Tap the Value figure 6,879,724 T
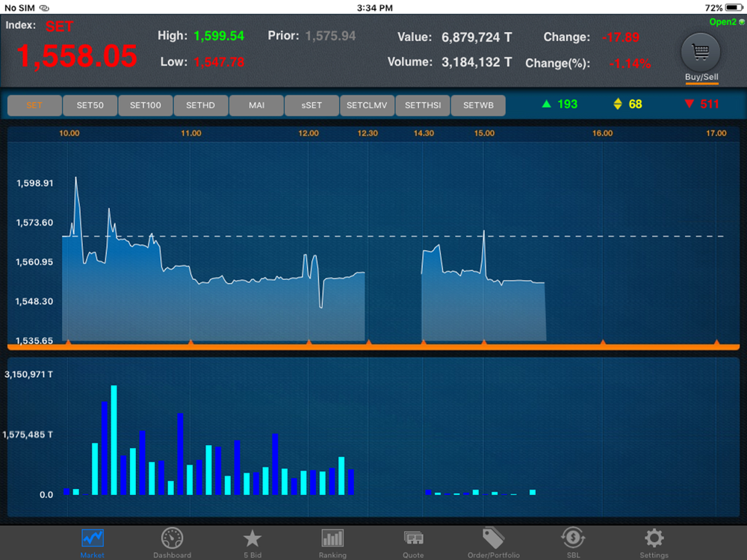This screenshot has width=747, height=560. pyautogui.click(x=477, y=37)
